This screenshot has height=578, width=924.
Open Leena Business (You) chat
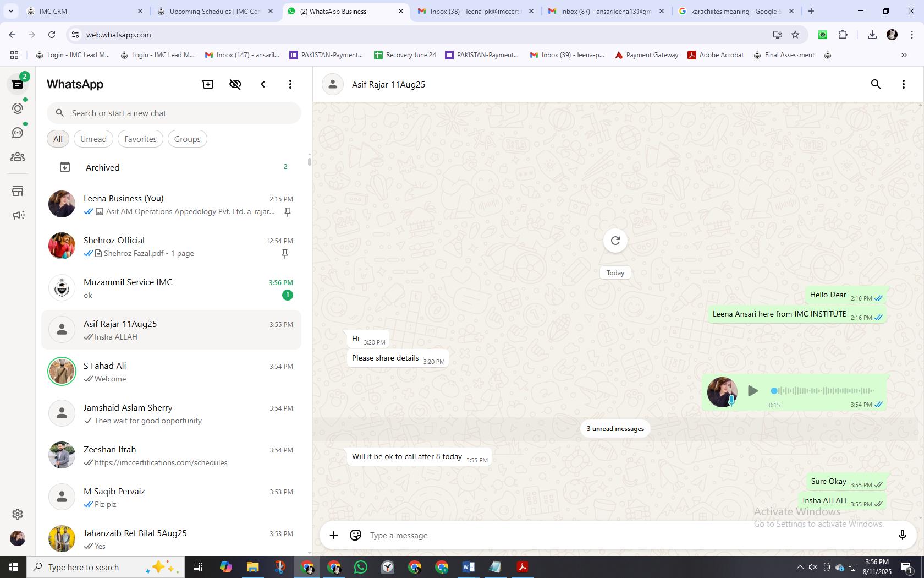(x=171, y=204)
